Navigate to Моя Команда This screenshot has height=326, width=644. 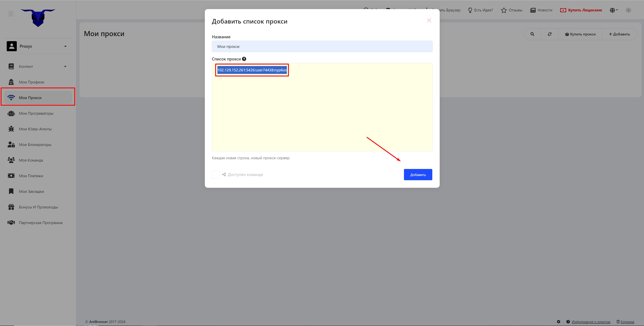(x=38, y=160)
